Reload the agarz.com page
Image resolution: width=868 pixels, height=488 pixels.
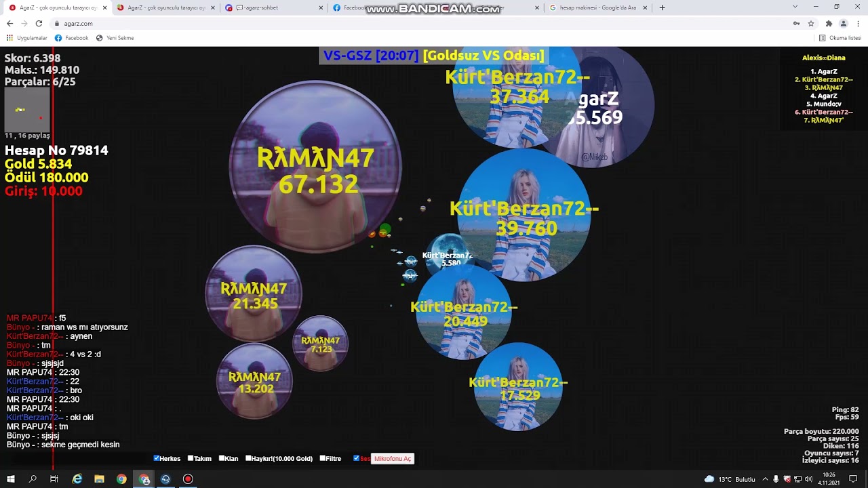click(x=39, y=23)
